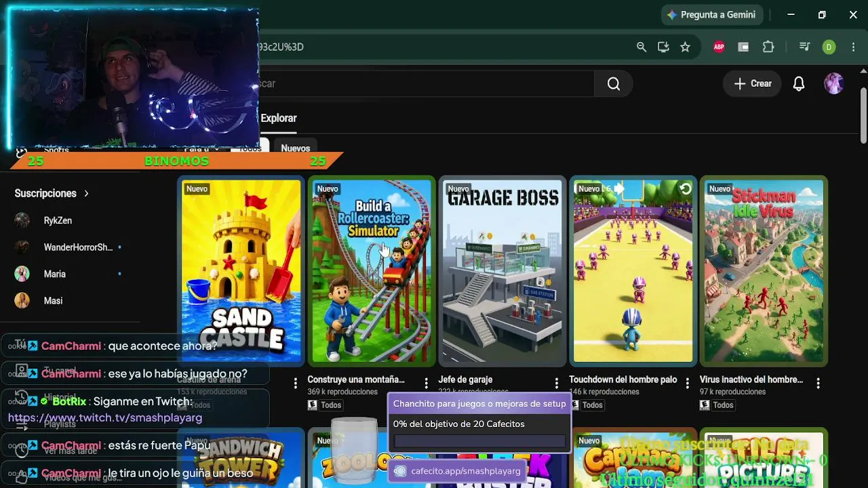The height and width of the screenshot is (488, 868).
Task: Expand the Suscripciones section
Action: (52, 193)
